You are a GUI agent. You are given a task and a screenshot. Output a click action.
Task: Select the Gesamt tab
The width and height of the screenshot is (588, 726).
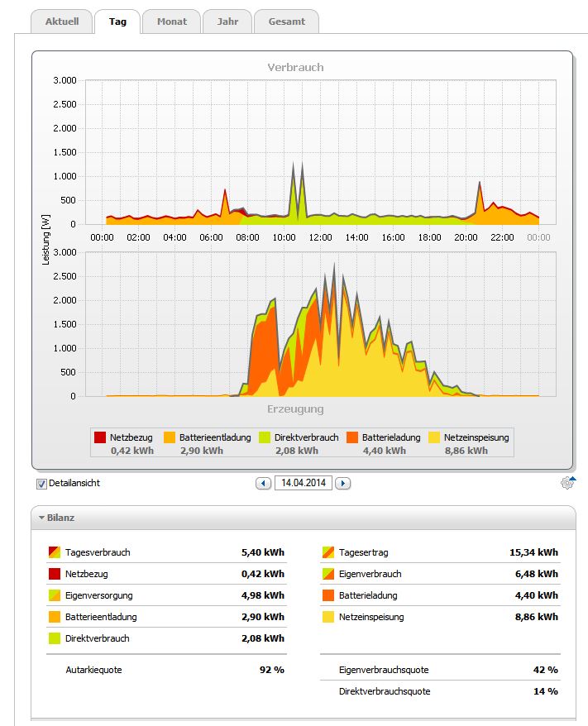(x=287, y=21)
